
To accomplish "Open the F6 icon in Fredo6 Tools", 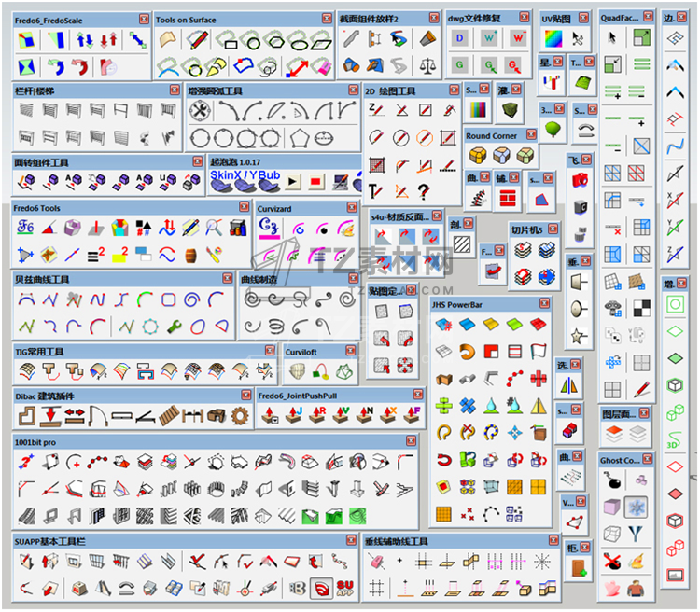I will coord(25,228).
